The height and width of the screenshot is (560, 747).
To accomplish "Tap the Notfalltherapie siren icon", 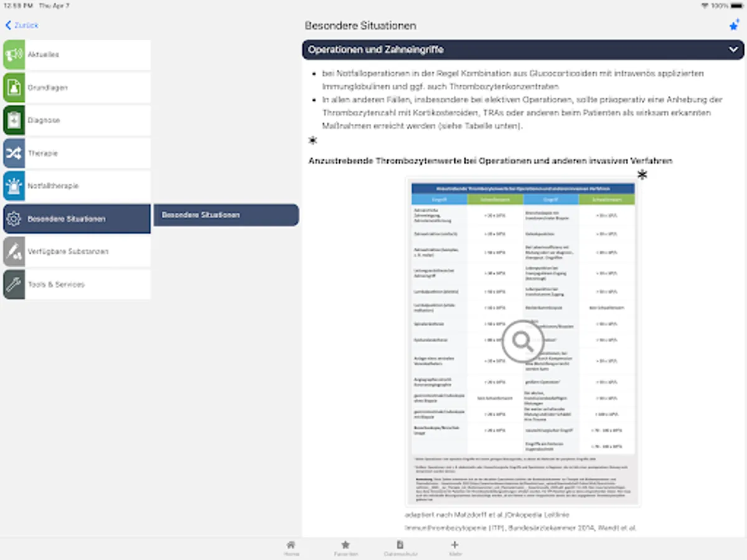I will pyautogui.click(x=14, y=186).
